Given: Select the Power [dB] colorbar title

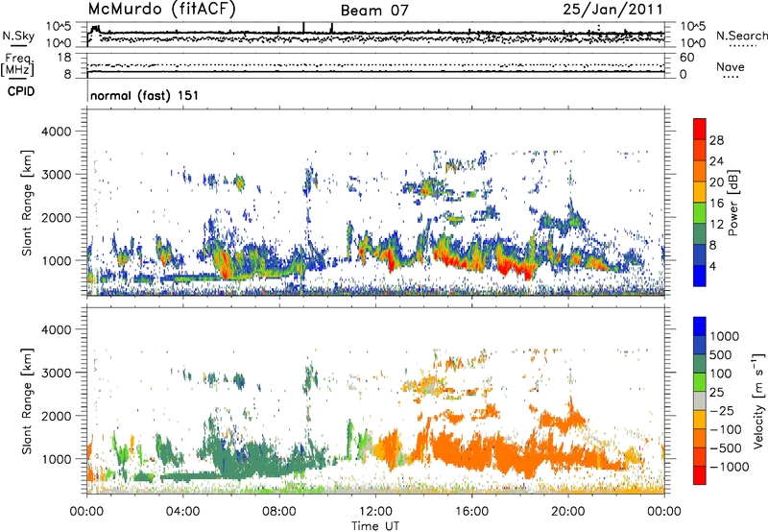Looking at the screenshot, I should click(x=732, y=203).
